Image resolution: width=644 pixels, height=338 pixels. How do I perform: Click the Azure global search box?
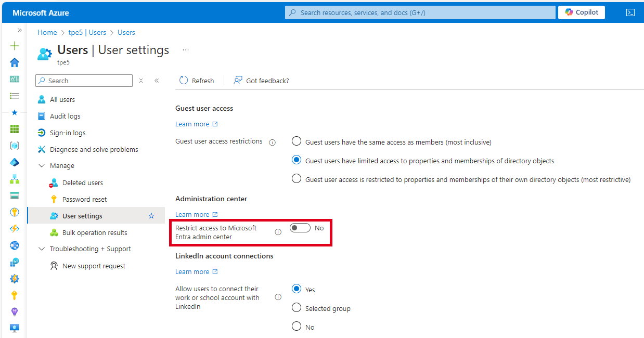(420, 12)
